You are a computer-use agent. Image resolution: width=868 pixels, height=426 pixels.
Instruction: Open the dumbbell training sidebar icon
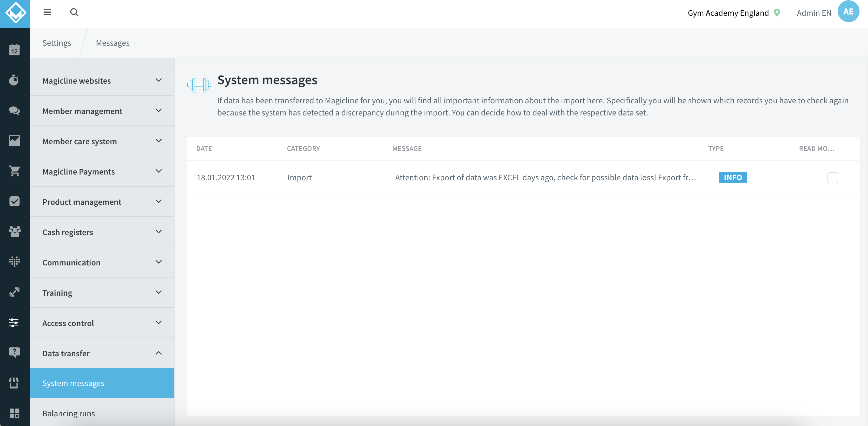click(15, 292)
